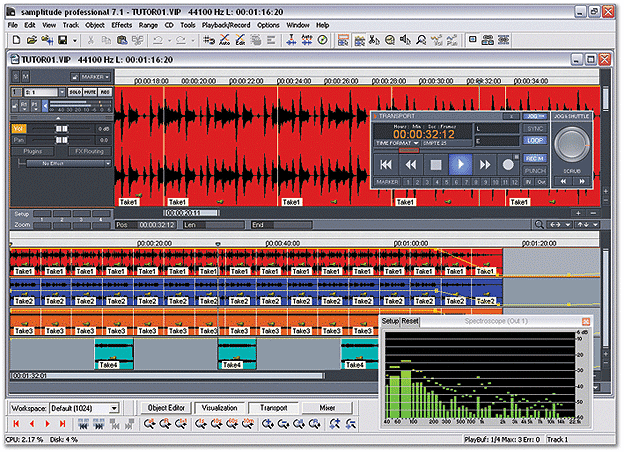Toggle SOLO on track 1
Image resolution: width=624 pixels, height=452 pixels.
pos(74,92)
